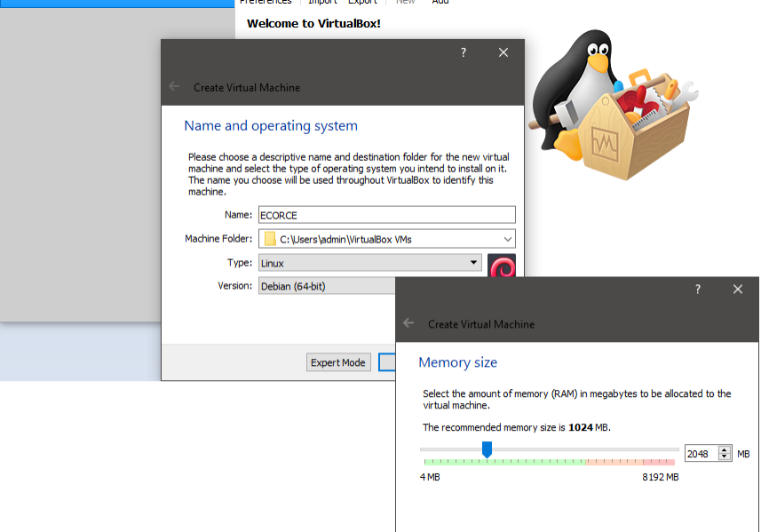Click the "Machine Folder:" label
The width and height of the screenshot is (761, 532).
tap(218, 239)
